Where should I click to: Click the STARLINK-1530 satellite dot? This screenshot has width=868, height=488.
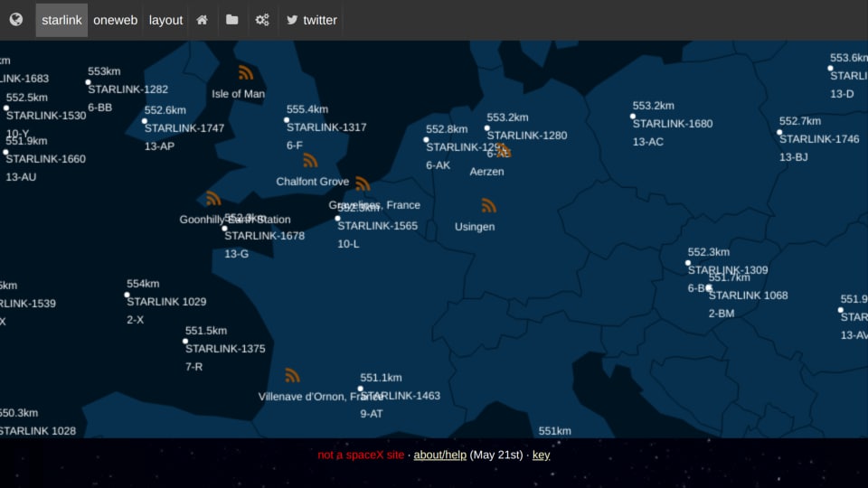point(6,108)
